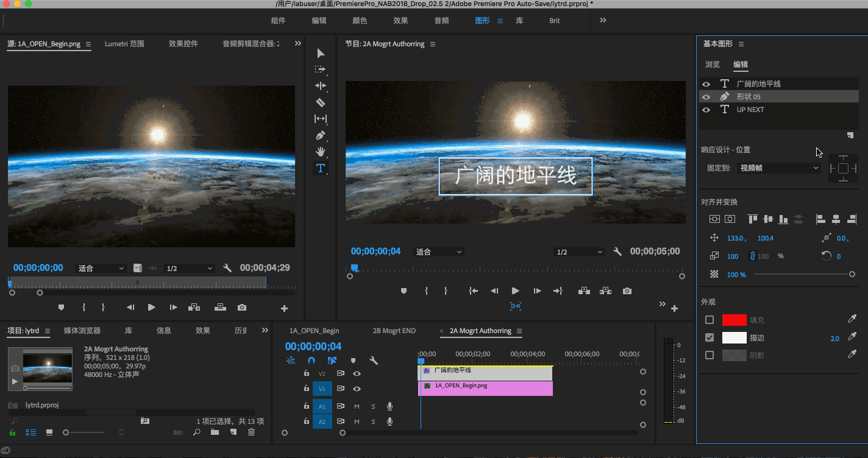
Task: Open the 适合 zoom level dropdown
Action: [438, 250]
